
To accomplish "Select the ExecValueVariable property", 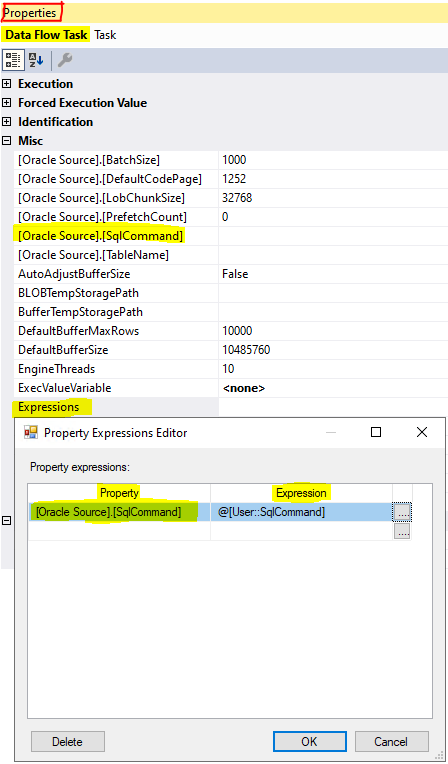I will pos(64,388).
